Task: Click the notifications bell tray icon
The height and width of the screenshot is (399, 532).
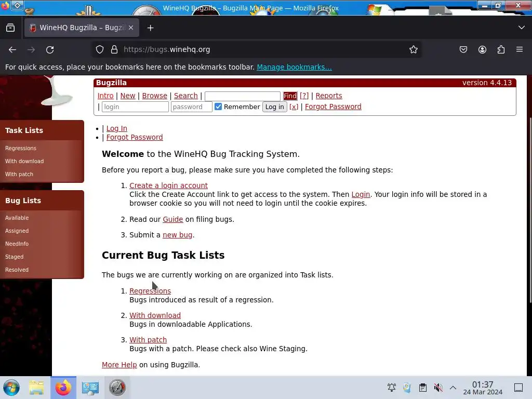Action: (x=392, y=388)
